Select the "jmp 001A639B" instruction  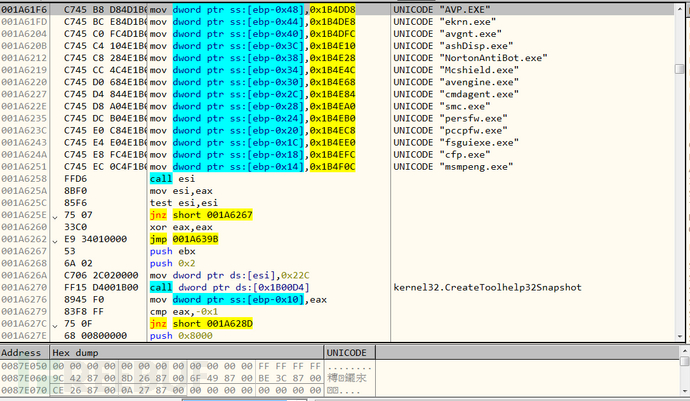(184, 239)
